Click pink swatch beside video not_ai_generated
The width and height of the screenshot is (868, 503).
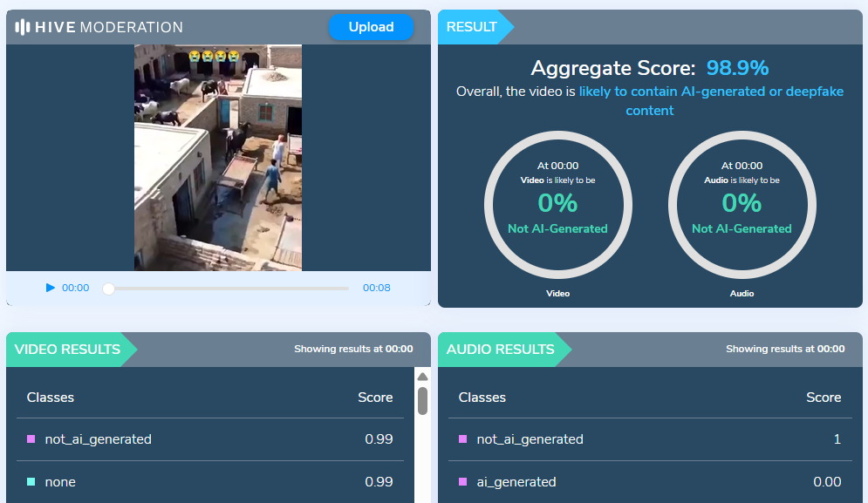click(x=31, y=439)
